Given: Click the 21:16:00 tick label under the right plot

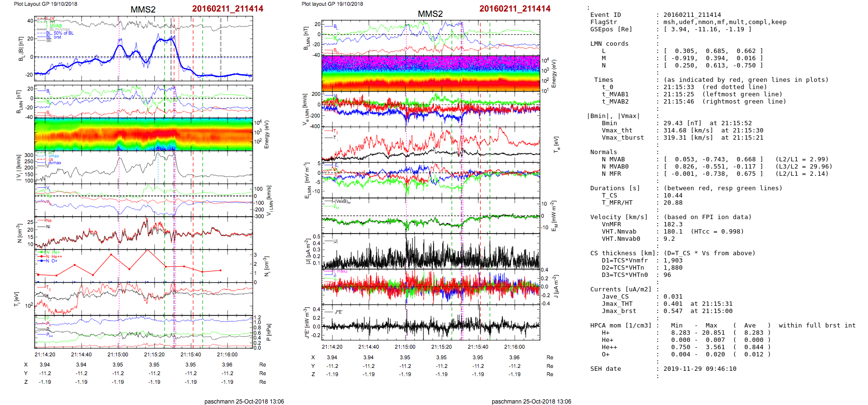Looking at the screenshot, I should tap(514, 347).
